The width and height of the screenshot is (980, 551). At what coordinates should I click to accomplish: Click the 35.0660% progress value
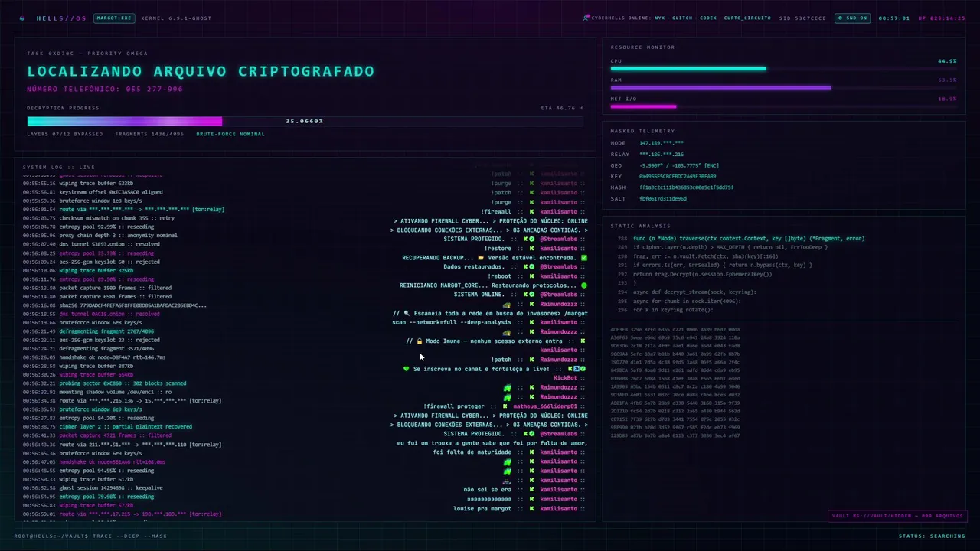[x=305, y=121]
